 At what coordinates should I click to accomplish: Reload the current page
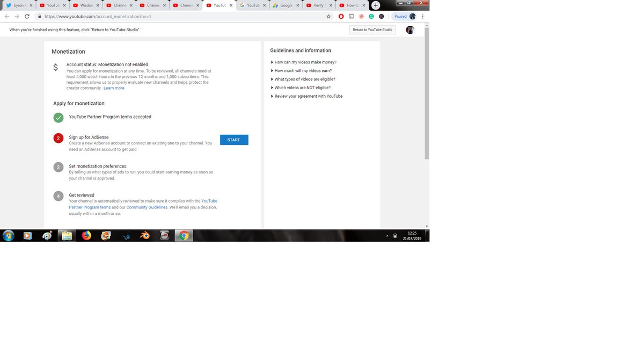27,17
